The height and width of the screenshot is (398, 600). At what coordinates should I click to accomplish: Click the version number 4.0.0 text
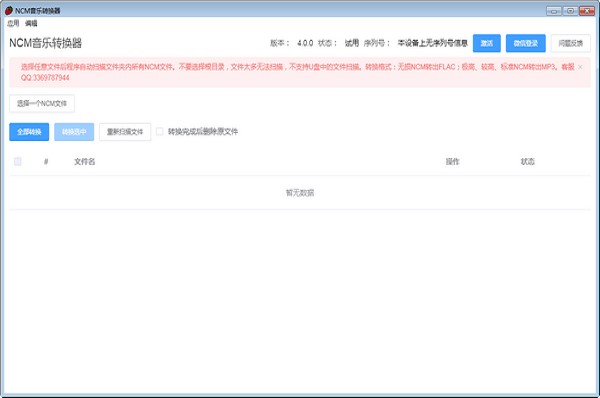305,43
